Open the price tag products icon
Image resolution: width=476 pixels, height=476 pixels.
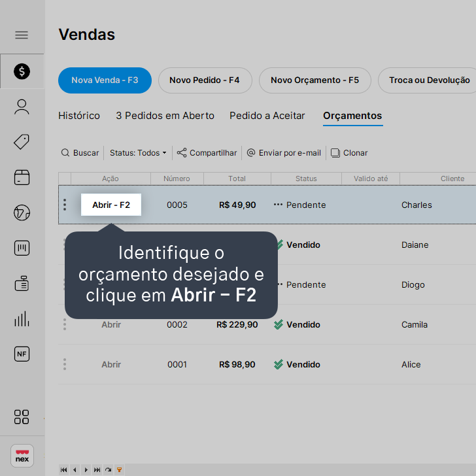[22, 142]
